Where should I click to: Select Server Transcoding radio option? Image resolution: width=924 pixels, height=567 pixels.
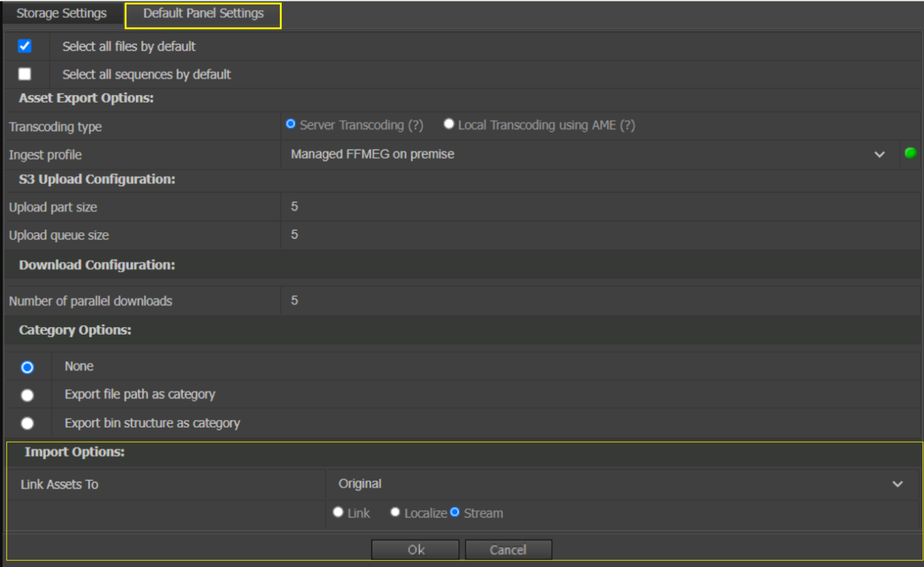tap(291, 124)
